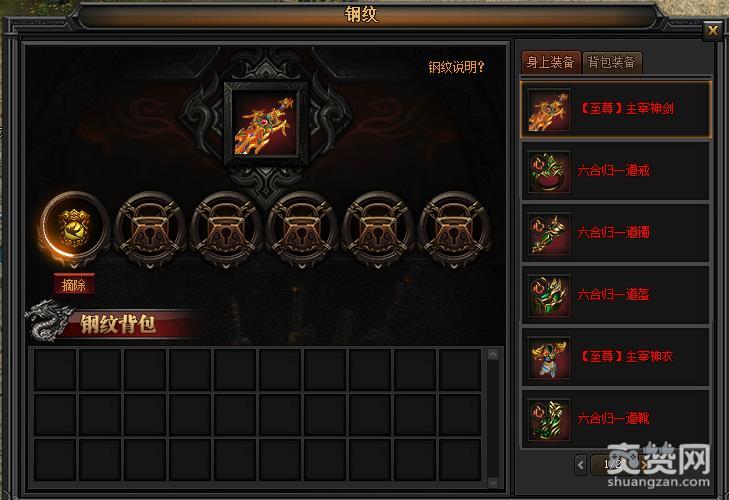
Task: Go to previous equipment page arrow
Action: tap(580, 464)
